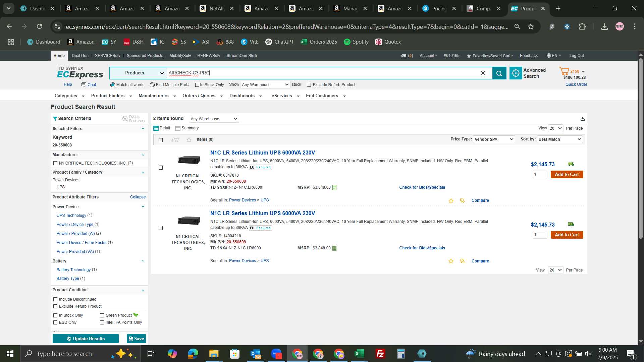The width and height of the screenshot is (644, 362).
Task: Click the tag icon for SKU 6347878
Action: pos(462,201)
